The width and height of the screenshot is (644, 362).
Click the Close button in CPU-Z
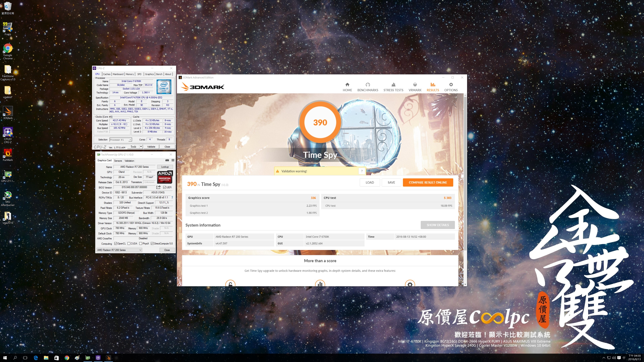167,147
